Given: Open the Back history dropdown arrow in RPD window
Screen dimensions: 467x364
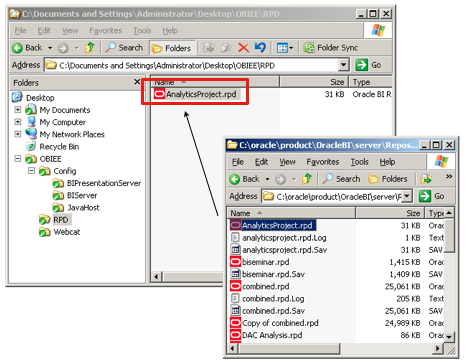Looking at the screenshot, I should point(50,48).
